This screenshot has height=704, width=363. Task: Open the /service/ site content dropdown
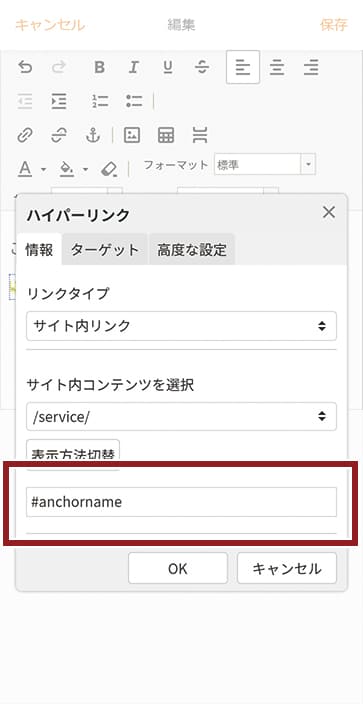tap(182, 417)
